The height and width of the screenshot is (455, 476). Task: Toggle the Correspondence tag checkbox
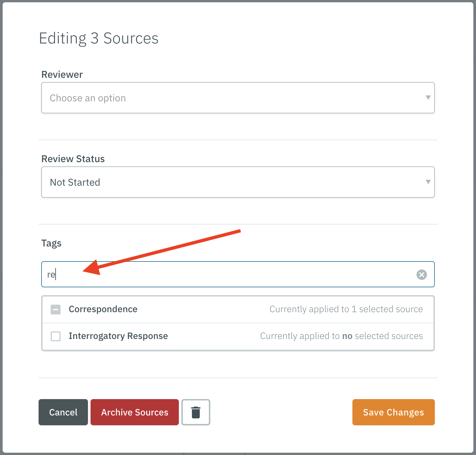click(56, 309)
